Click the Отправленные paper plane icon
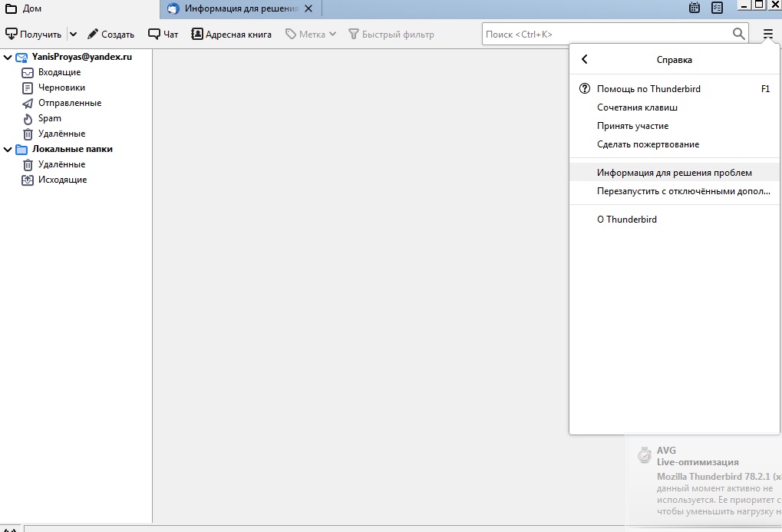The image size is (782, 532). coord(28,104)
